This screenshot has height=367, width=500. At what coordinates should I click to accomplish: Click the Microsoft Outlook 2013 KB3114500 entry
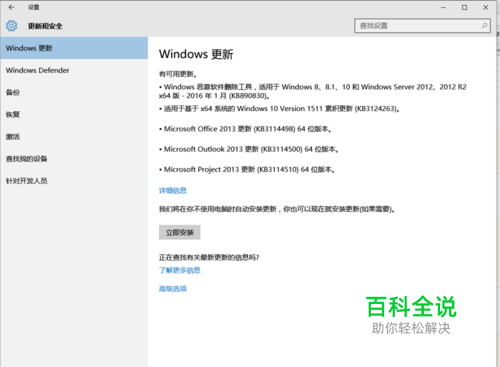[x=249, y=149]
